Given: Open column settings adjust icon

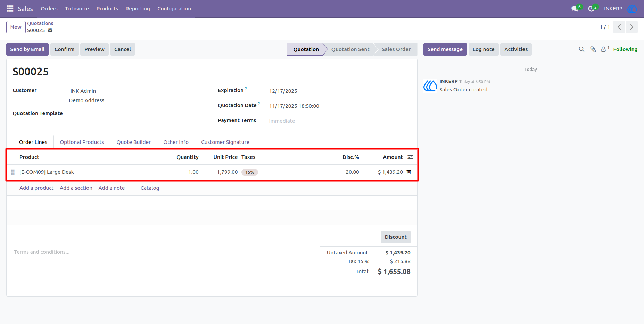Looking at the screenshot, I should [x=410, y=157].
